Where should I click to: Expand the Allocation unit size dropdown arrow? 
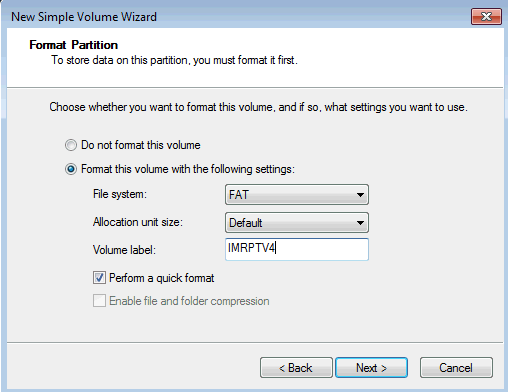point(360,223)
